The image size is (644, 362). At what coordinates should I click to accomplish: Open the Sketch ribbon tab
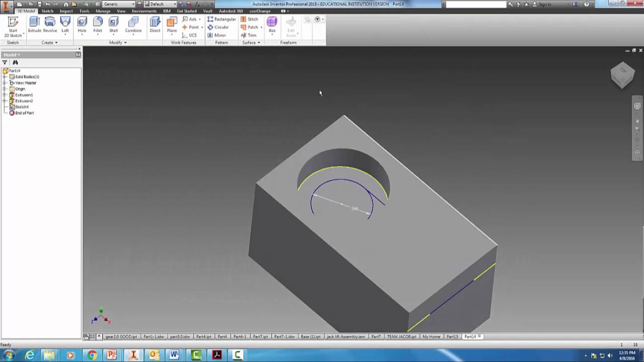click(47, 11)
